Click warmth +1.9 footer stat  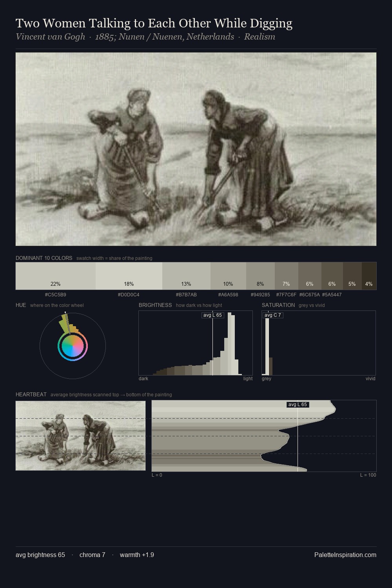tap(137, 555)
